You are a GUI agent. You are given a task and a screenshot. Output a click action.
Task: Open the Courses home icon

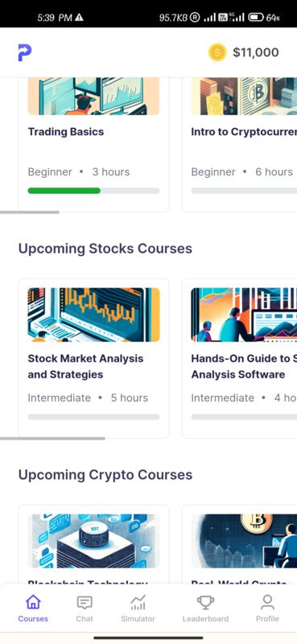[33, 602]
